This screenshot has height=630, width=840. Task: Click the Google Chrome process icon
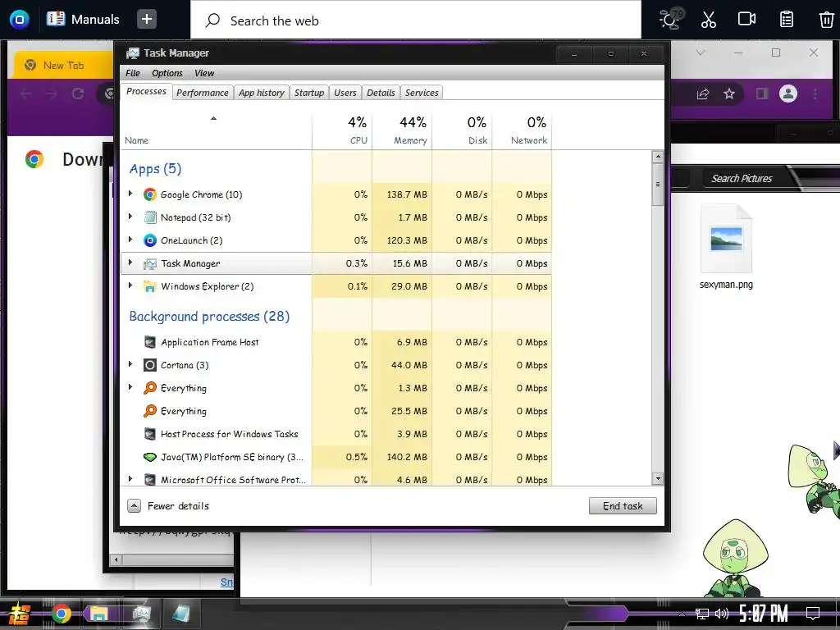[150, 194]
